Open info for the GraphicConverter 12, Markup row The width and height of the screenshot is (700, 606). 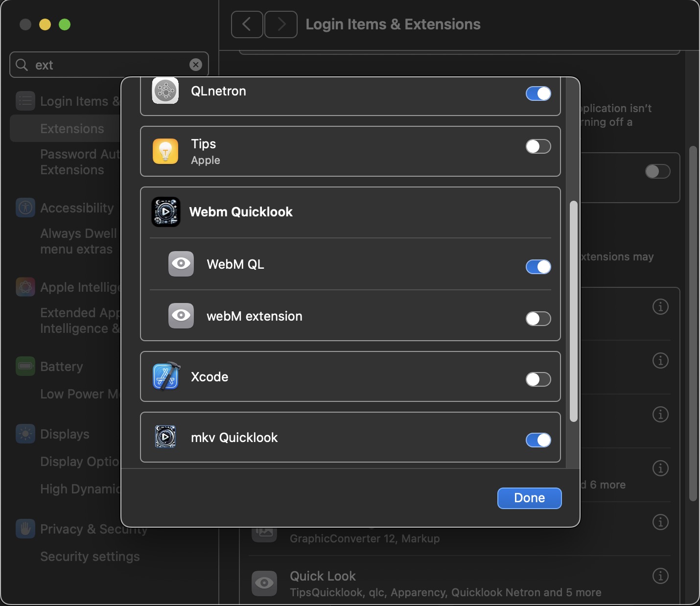click(660, 522)
